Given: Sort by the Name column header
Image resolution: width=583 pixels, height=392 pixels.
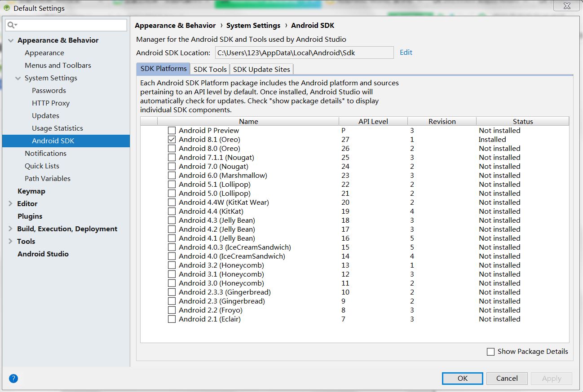Looking at the screenshot, I should (248, 121).
